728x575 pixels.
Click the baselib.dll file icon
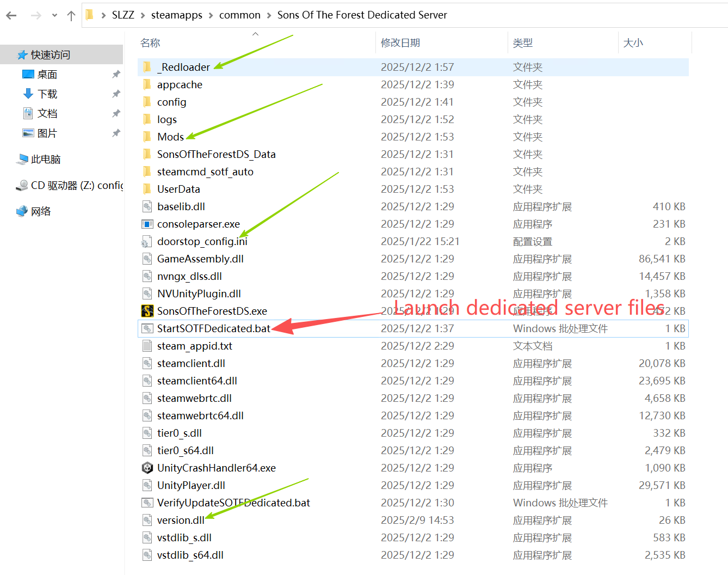147,206
